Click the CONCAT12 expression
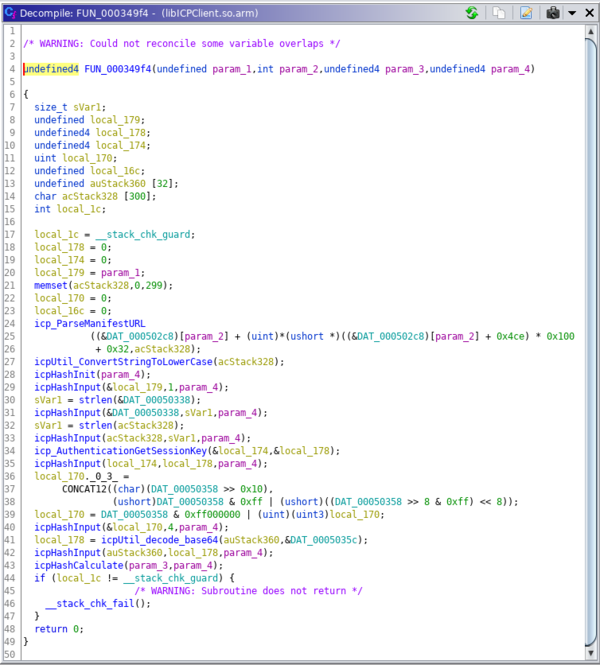Viewport: 600px width, 665px height. (84, 489)
